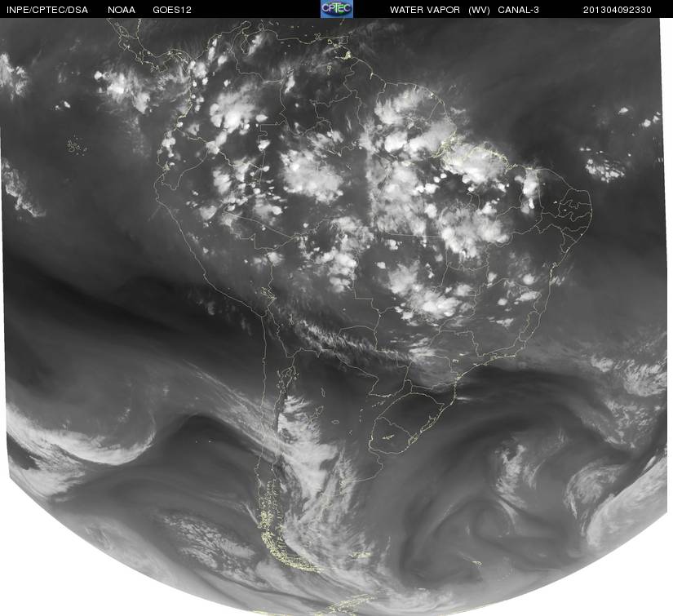Click the (WV) abbreviation text
The height and width of the screenshot is (616, 673).
point(479,10)
